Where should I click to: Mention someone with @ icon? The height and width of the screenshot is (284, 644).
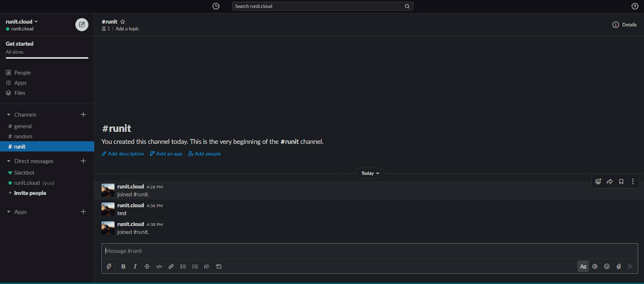[x=595, y=266]
